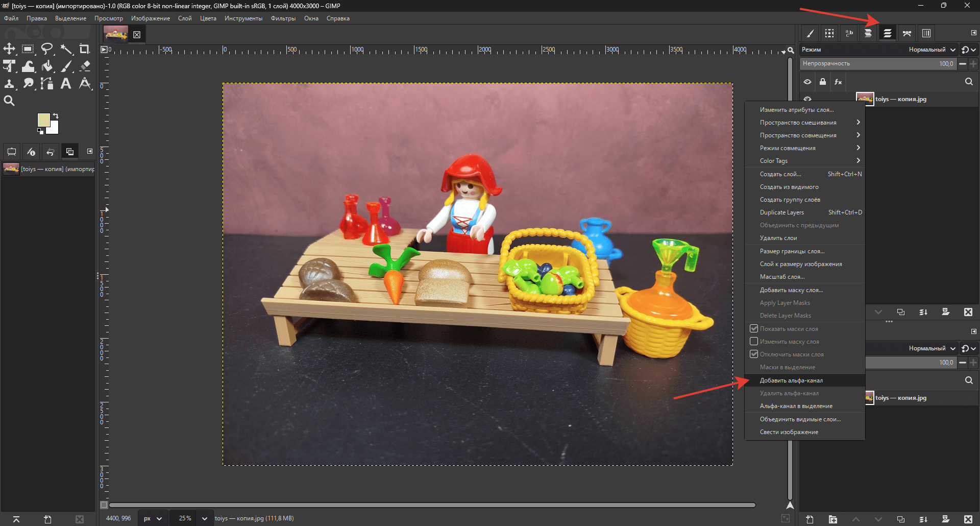
Task: Select the Text tool
Action: coord(66,84)
